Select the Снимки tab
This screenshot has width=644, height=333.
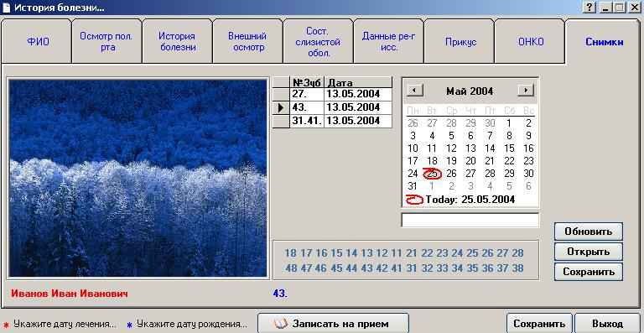tap(604, 41)
